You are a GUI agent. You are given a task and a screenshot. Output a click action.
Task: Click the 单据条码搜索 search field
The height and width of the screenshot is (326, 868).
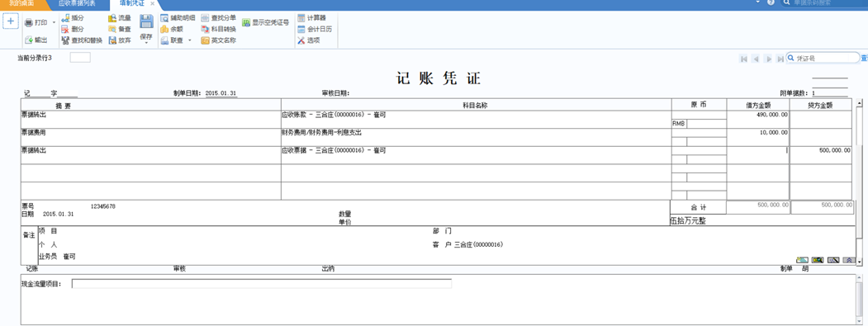pyautogui.click(x=826, y=2)
